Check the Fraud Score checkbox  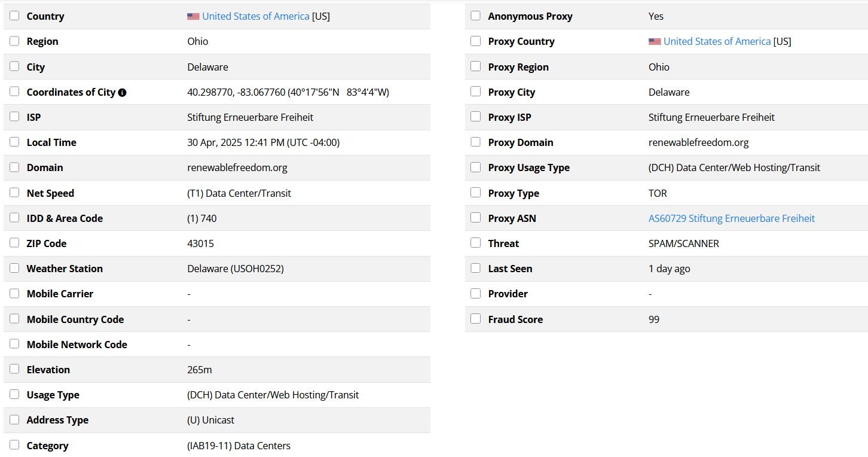pos(476,319)
